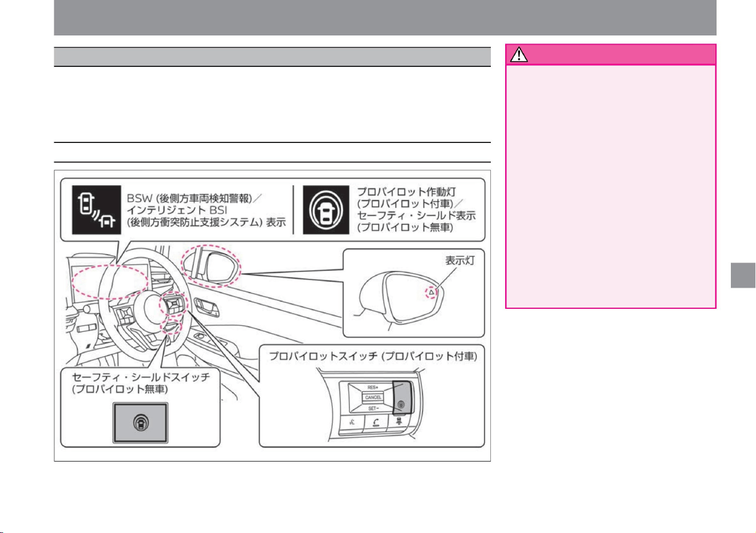Click the highlighted ProPILOT switch on the steering pad

(402, 397)
